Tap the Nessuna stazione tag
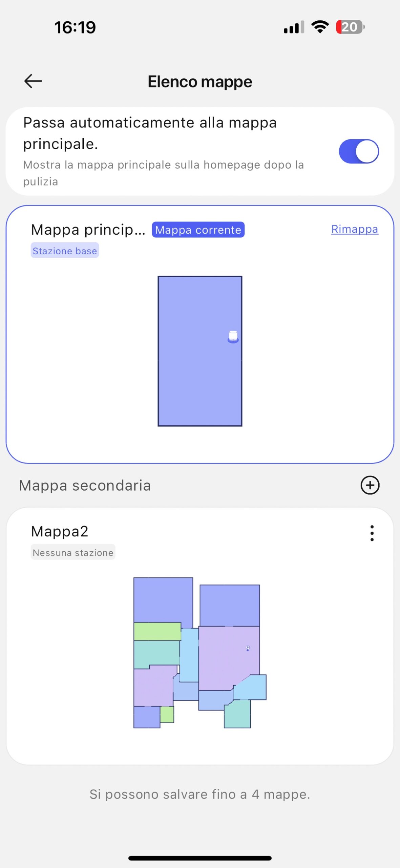This screenshot has height=868, width=400. coord(73,552)
